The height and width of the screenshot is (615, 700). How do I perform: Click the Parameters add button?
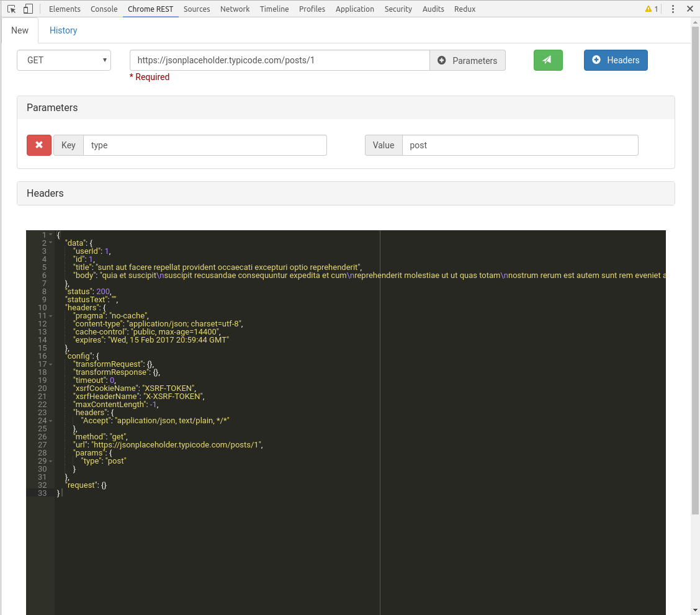467,60
